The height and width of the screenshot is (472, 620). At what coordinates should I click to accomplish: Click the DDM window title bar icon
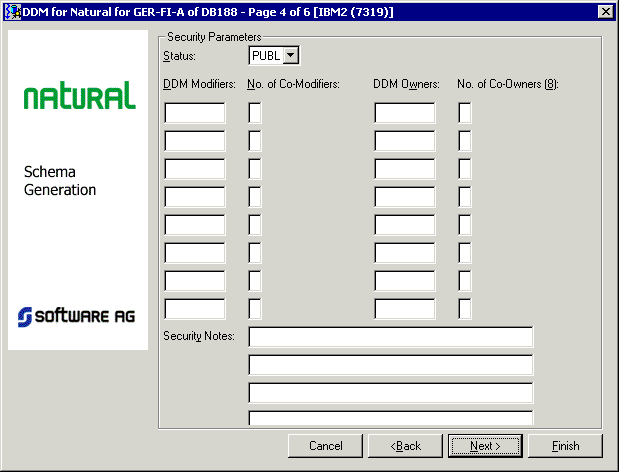click(x=13, y=11)
